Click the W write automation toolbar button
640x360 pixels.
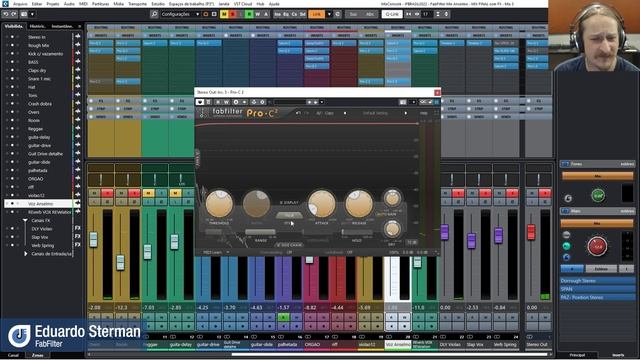(x=257, y=14)
